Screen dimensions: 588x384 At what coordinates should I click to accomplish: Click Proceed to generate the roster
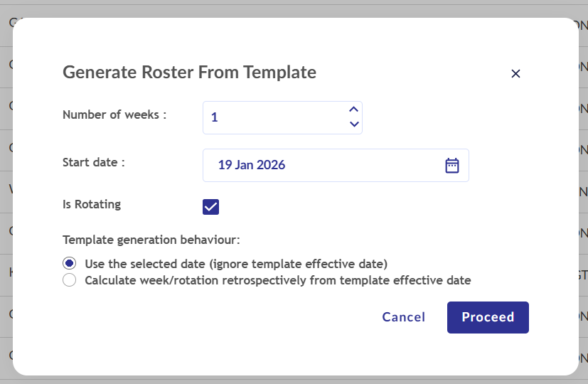488,317
